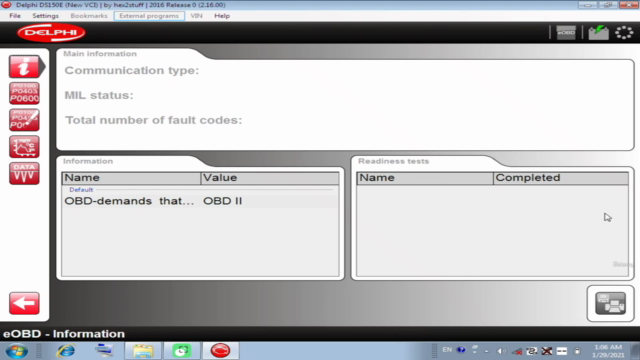
Task: Open the DATA waveform sidebar icon
Action: click(24, 173)
